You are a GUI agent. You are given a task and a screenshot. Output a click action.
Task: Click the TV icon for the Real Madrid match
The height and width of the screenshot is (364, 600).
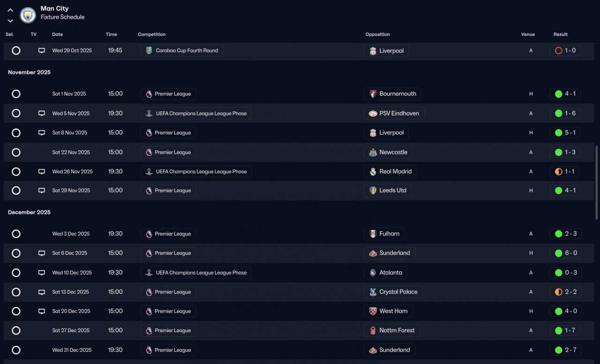pyautogui.click(x=42, y=171)
